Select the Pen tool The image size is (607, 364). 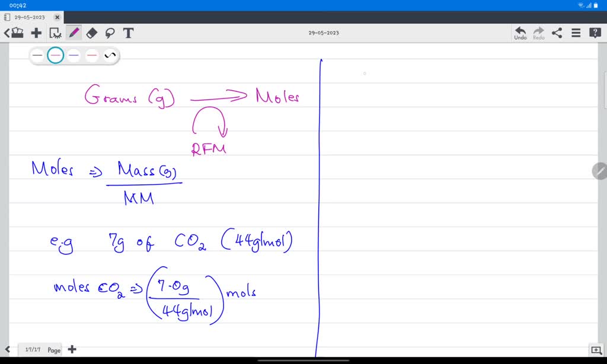click(72, 33)
